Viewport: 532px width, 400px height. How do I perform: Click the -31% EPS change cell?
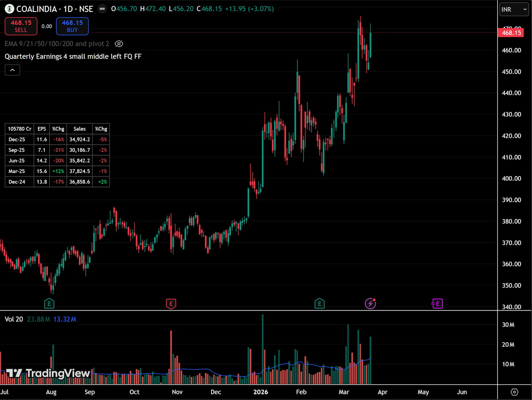click(x=58, y=149)
